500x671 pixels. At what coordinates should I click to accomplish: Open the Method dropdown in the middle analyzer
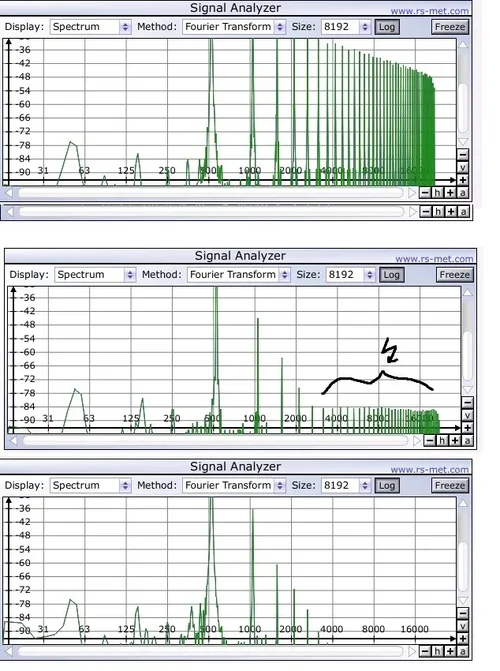click(x=238, y=275)
